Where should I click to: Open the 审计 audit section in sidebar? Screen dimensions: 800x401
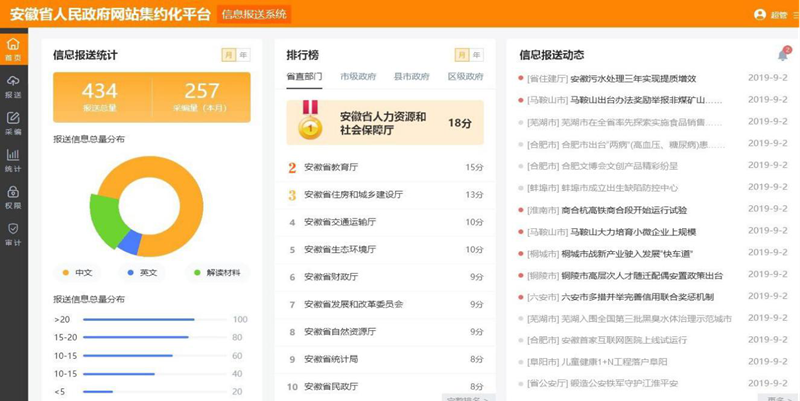coord(13,235)
